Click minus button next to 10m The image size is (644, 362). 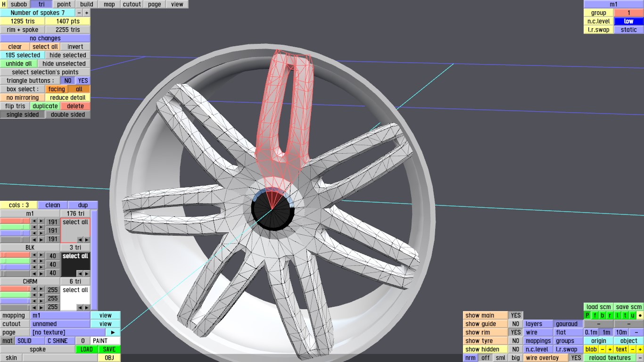(x=636, y=332)
